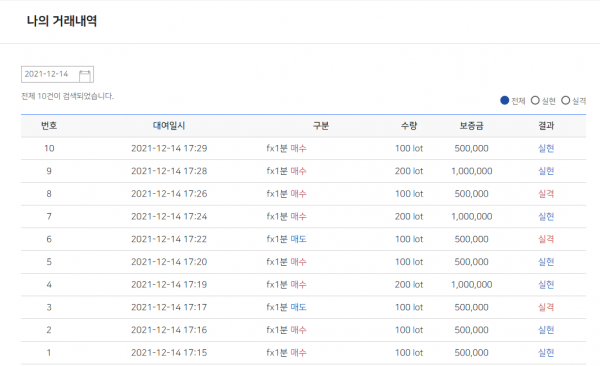Screen dimensions: 600x366
Task: Open the calendar date picker icon
Action: pos(85,75)
